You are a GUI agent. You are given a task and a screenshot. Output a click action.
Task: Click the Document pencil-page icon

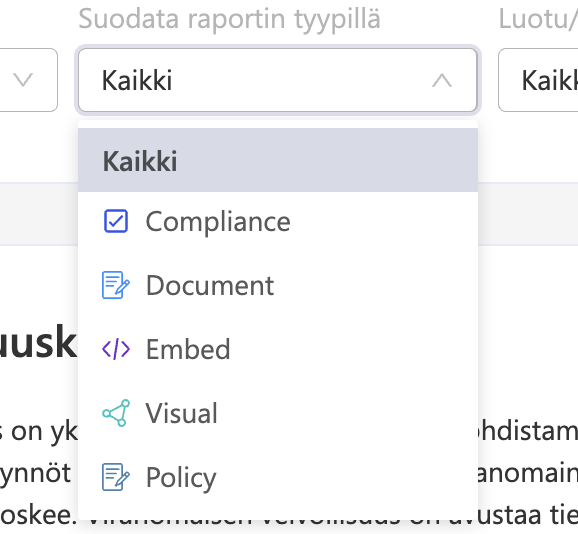pos(116,285)
